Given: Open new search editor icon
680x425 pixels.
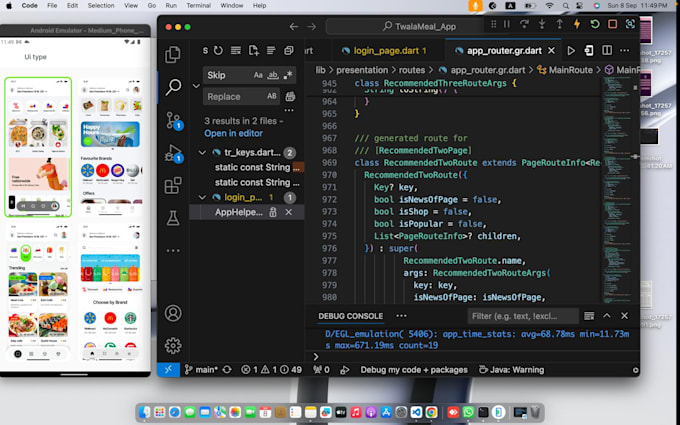Looking at the screenshot, I should point(253,51).
